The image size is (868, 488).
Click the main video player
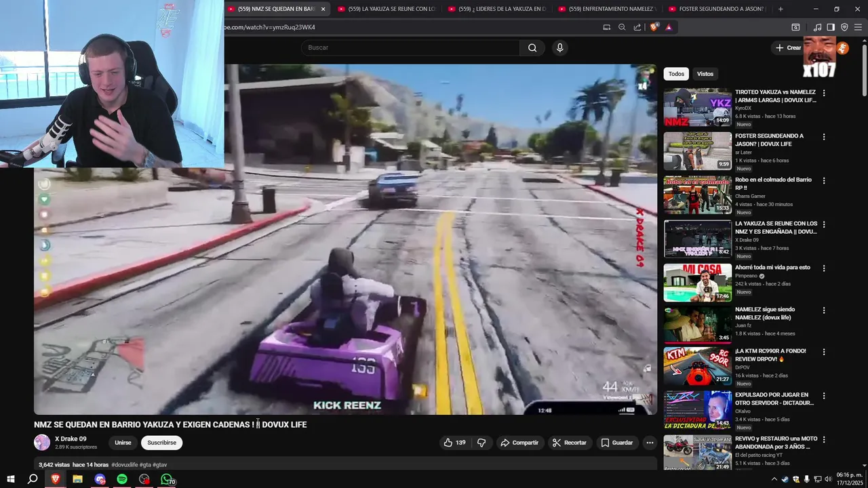(345, 239)
